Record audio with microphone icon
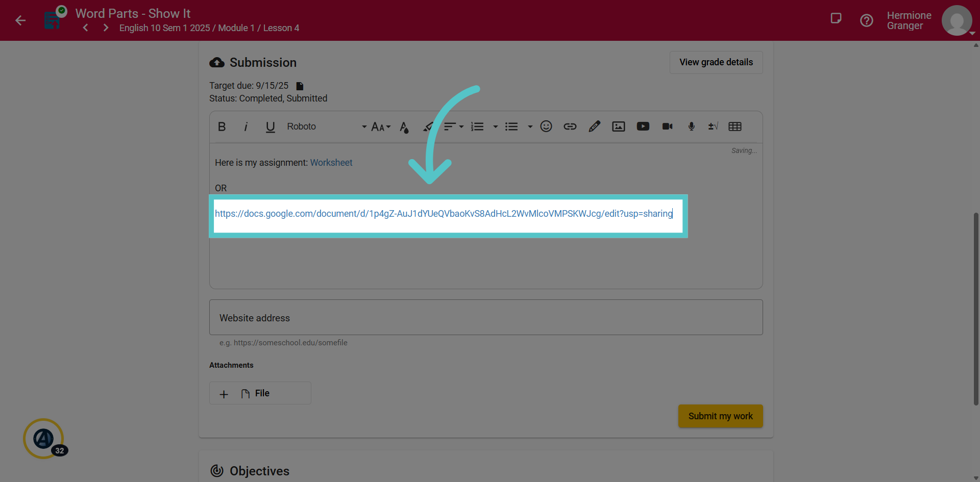The width and height of the screenshot is (980, 482). click(x=692, y=126)
